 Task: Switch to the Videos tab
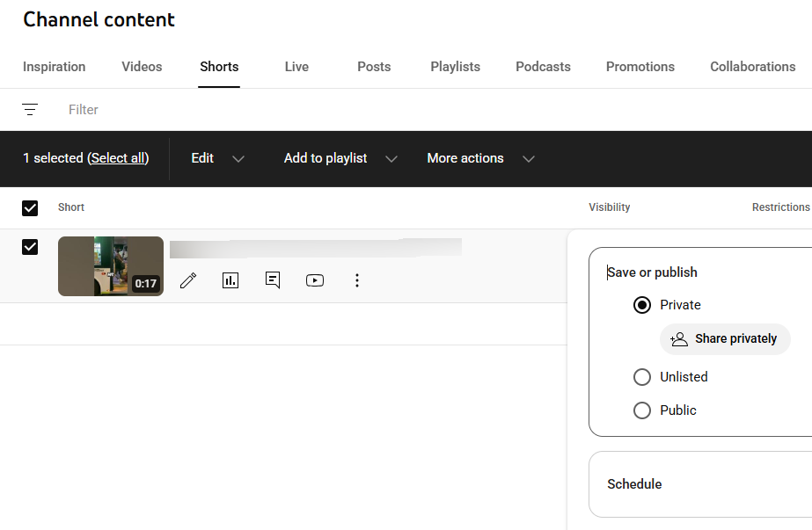[142, 67]
